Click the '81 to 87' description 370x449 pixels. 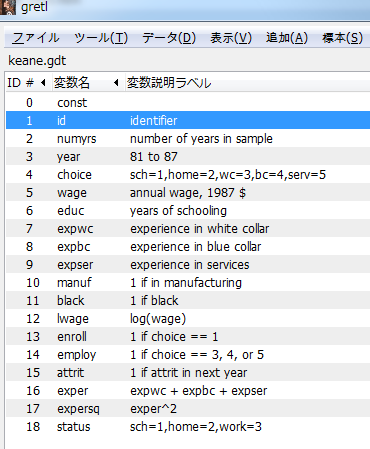(154, 157)
